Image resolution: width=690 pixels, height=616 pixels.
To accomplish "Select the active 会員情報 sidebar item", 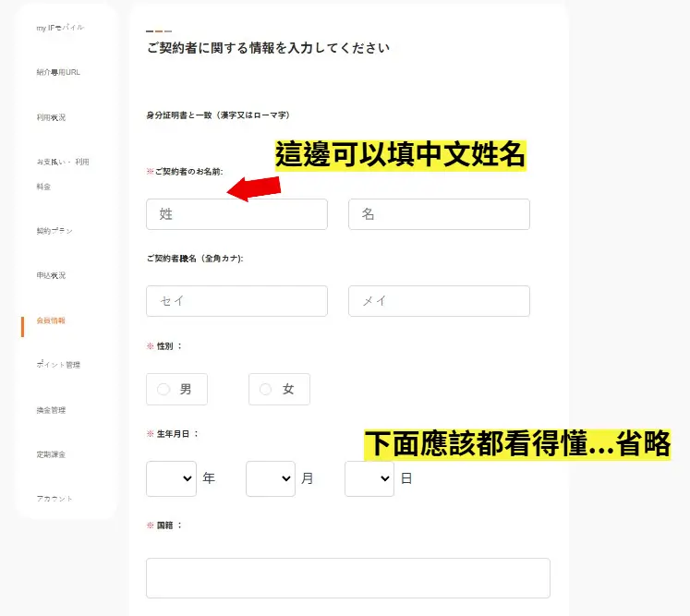I will click(51, 320).
